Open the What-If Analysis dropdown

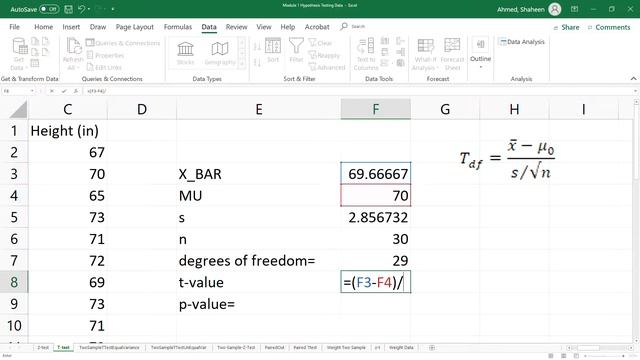click(425, 53)
